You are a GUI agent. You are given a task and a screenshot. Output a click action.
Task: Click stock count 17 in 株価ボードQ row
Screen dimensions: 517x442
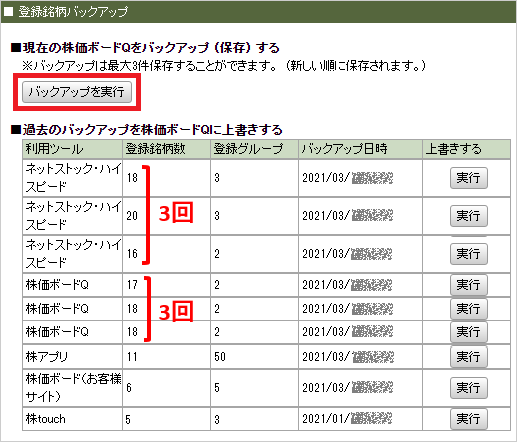point(132,285)
